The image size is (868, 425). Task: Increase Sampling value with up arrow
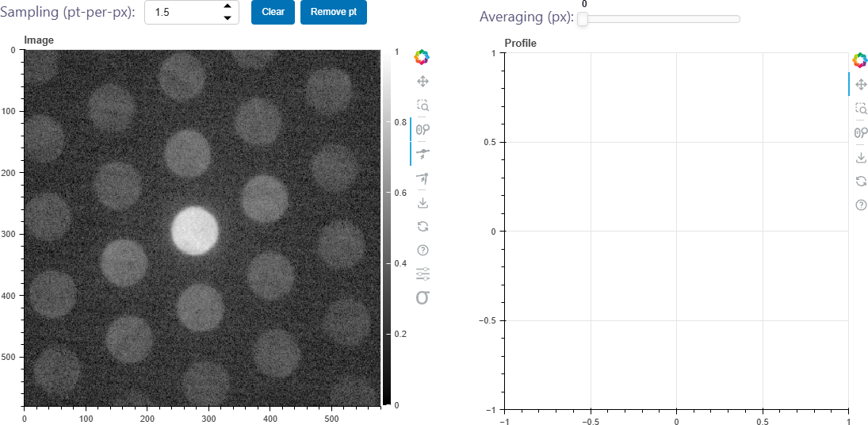coord(227,6)
